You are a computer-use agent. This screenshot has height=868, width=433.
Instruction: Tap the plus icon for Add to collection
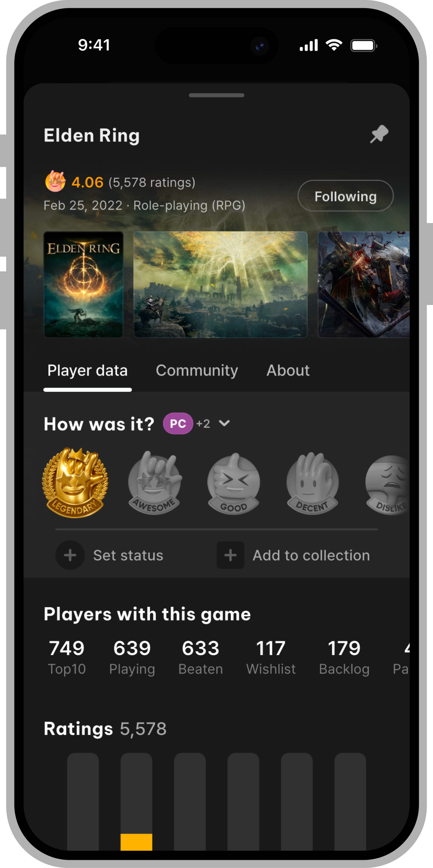[230, 555]
